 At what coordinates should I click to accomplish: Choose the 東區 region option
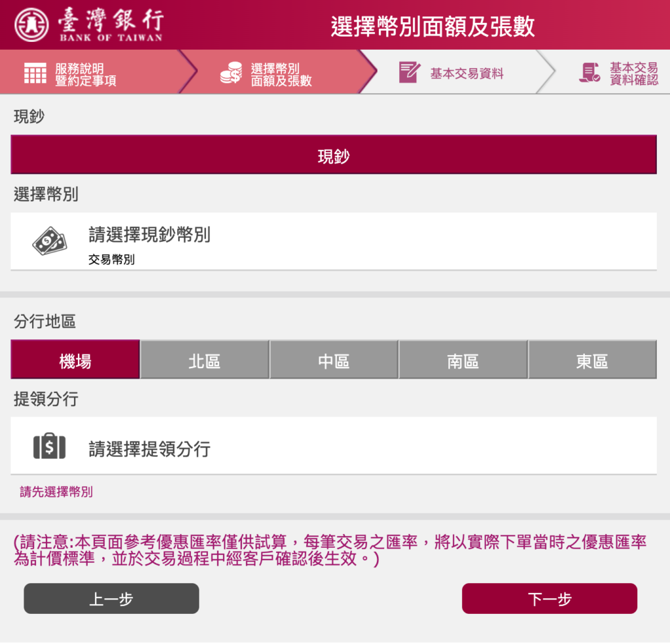592,360
